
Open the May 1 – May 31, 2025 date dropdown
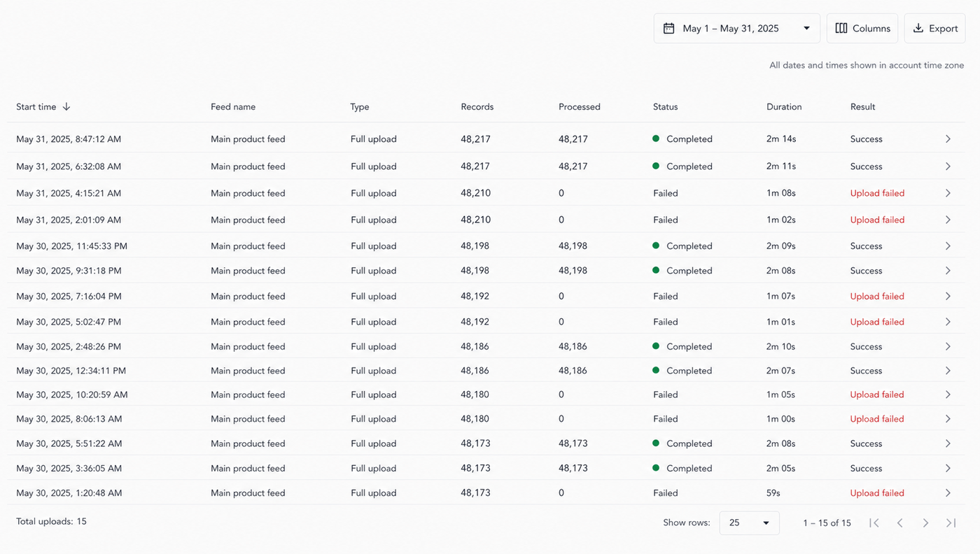click(737, 29)
